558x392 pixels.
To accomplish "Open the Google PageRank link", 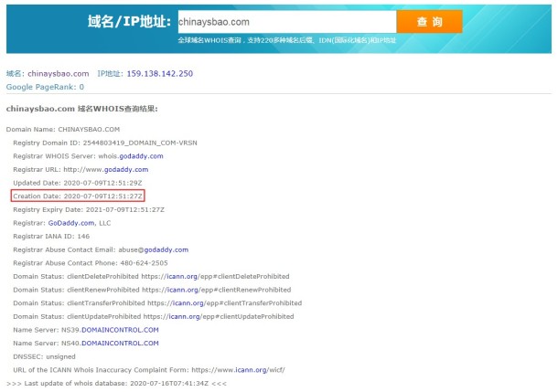I will pos(45,87).
